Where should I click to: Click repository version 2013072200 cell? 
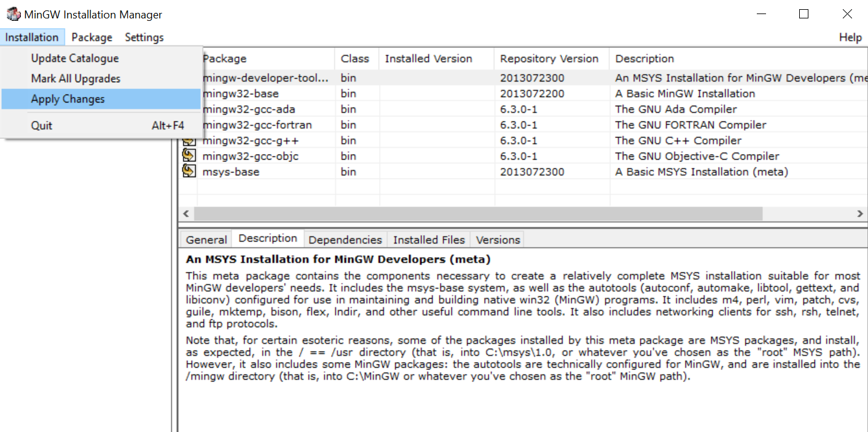(532, 93)
